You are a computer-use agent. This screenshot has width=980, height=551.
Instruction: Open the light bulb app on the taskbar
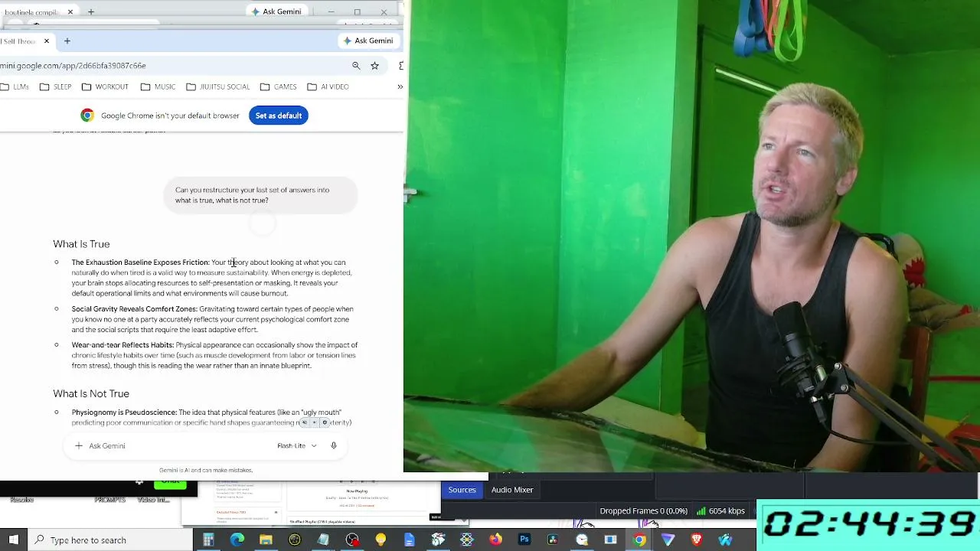point(381,540)
